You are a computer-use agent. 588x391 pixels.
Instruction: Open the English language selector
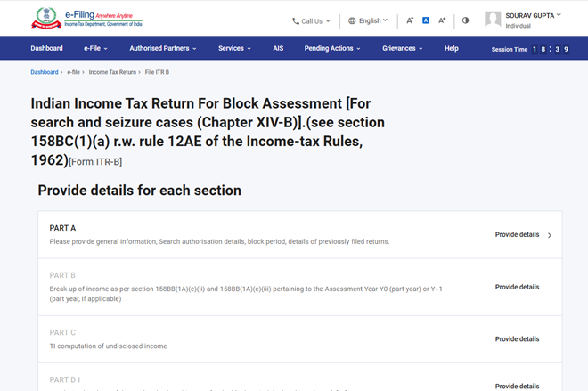(368, 20)
